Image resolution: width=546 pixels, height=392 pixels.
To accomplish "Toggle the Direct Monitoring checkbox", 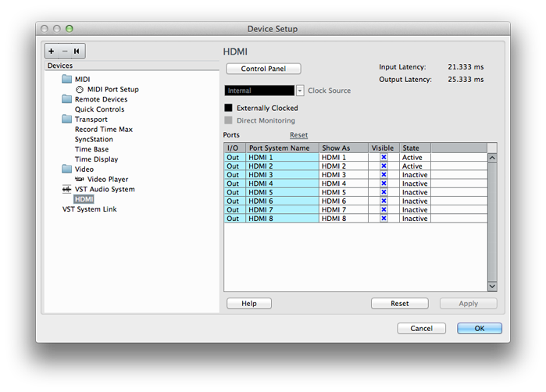I will point(228,120).
